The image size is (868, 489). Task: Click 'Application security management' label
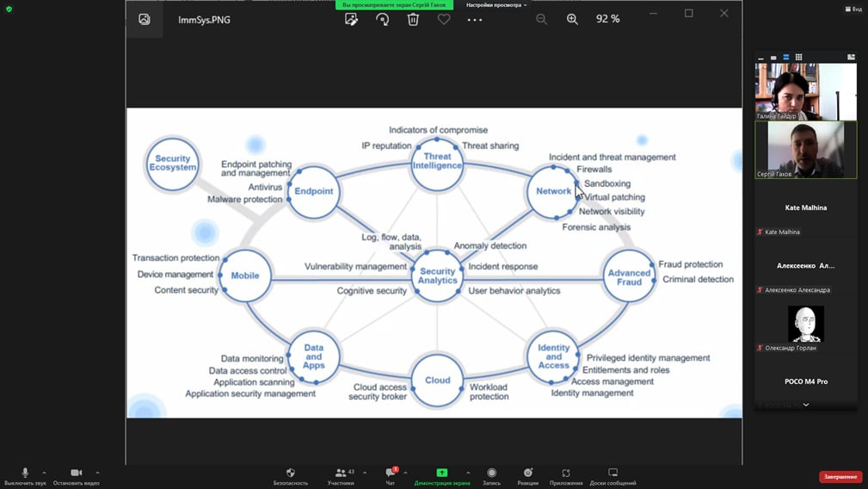250,393
